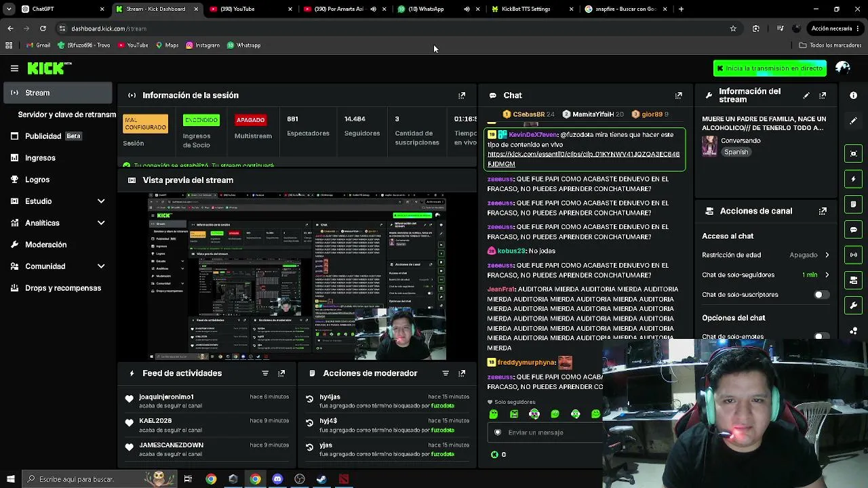Pop out the Feed de actividades panel
The width and height of the screenshot is (868, 488).
pyautogui.click(x=281, y=373)
